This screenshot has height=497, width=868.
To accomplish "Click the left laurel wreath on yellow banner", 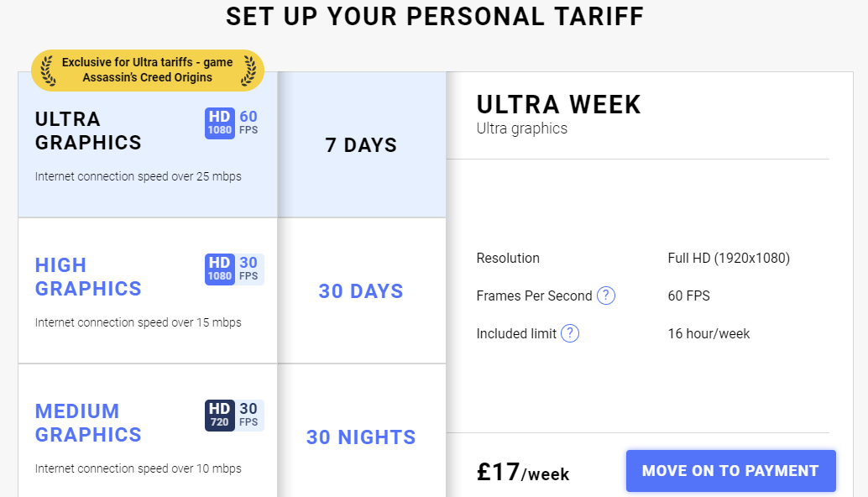I will click(x=48, y=71).
